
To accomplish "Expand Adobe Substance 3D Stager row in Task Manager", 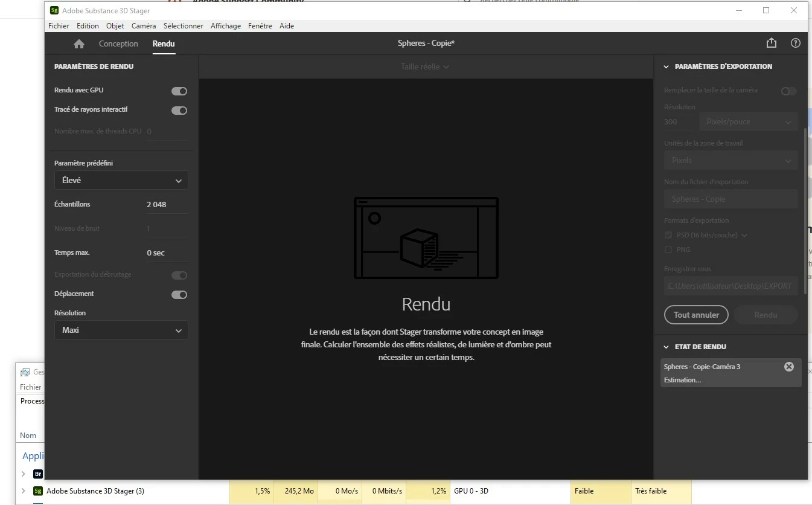I will (x=24, y=491).
